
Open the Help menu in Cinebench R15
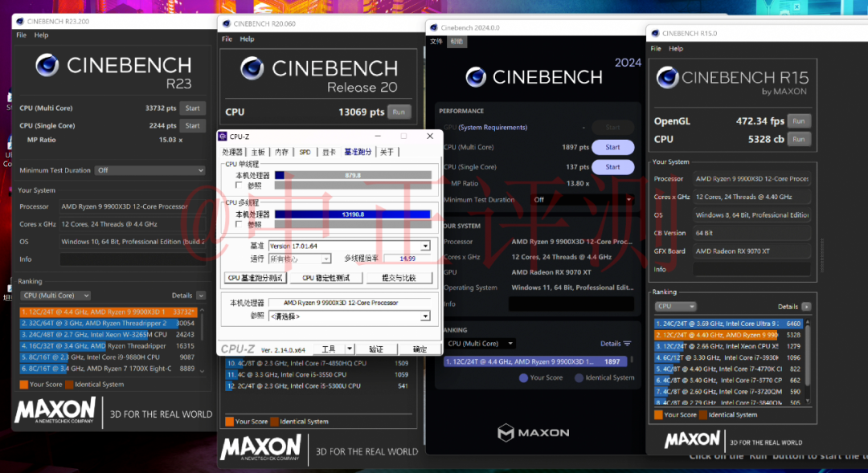point(676,49)
